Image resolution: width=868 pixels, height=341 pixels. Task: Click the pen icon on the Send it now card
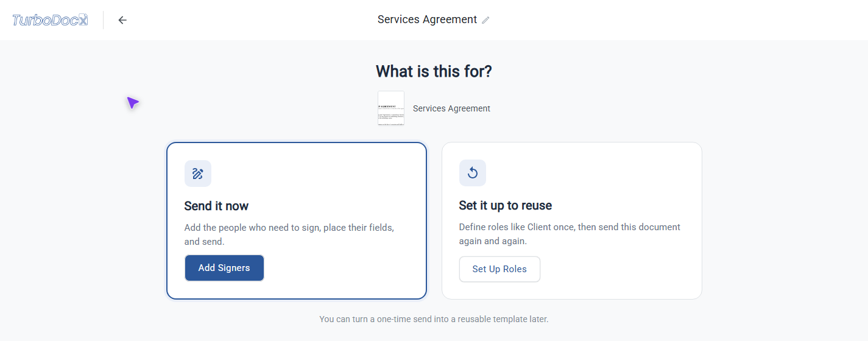click(197, 174)
